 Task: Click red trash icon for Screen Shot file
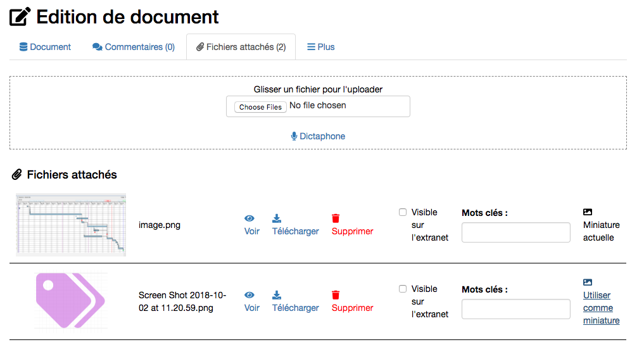point(336,295)
